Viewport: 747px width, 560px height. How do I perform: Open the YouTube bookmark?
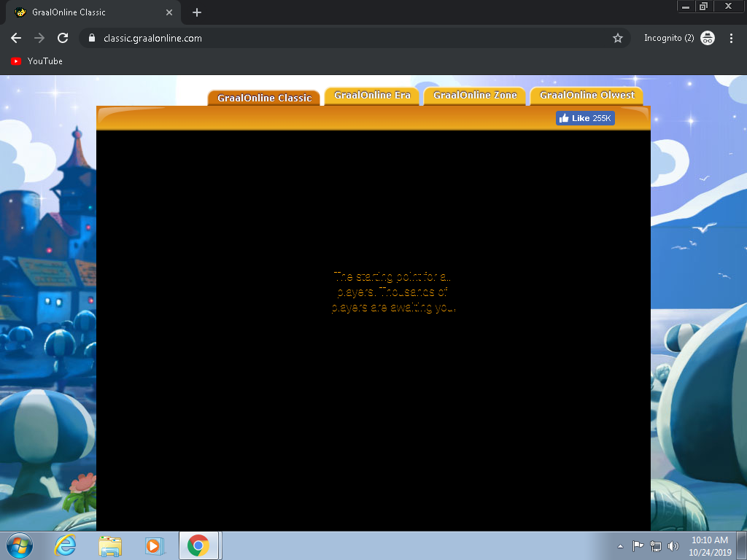tap(36, 61)
